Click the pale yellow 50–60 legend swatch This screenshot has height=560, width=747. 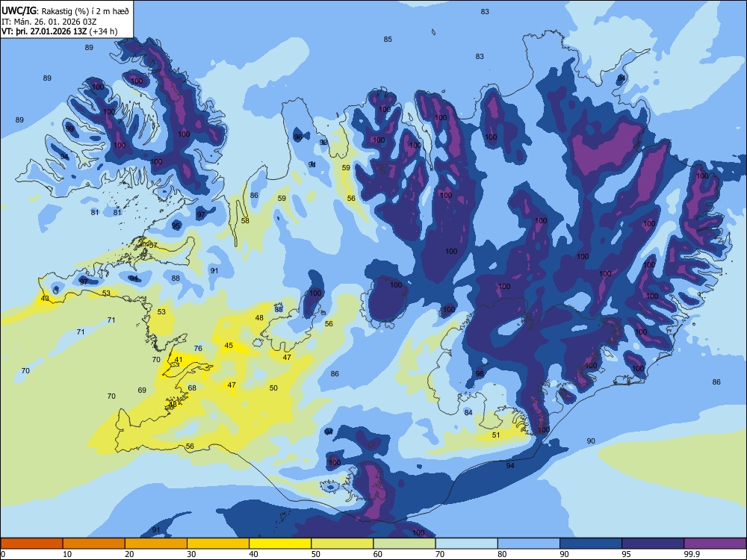pyautogui.click(x=342, y=544)
